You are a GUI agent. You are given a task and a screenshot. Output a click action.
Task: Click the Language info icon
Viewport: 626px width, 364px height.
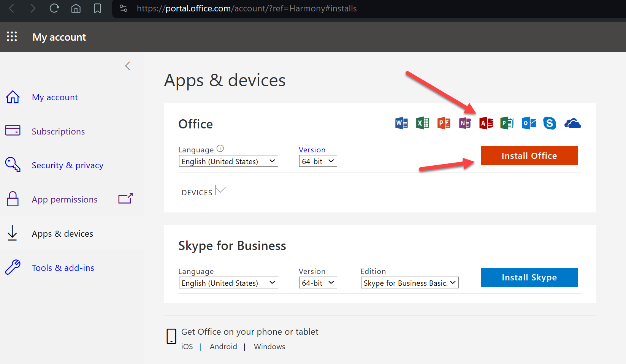(220, 149)
